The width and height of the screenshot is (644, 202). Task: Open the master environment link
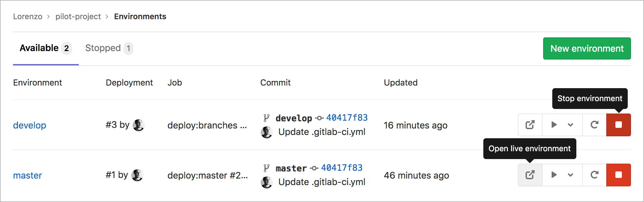coord(28,175)
